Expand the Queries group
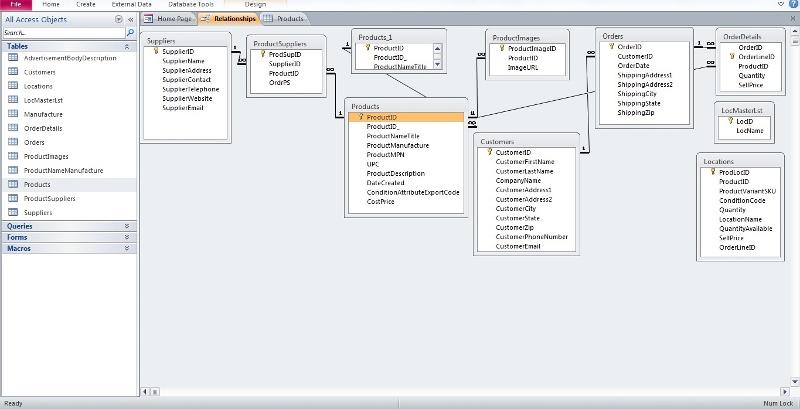Image resolution: width=800 pixels, height=409 pixels. [x=127, y=226]
